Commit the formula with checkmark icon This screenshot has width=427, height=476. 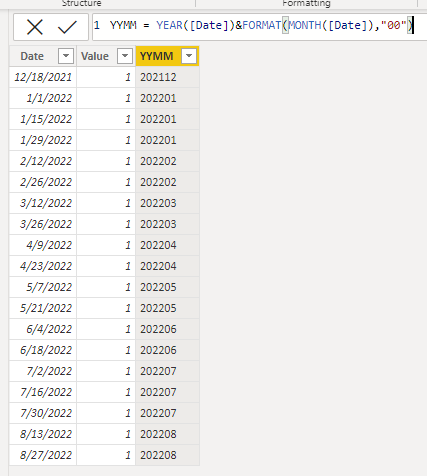[x=67, y=27]
